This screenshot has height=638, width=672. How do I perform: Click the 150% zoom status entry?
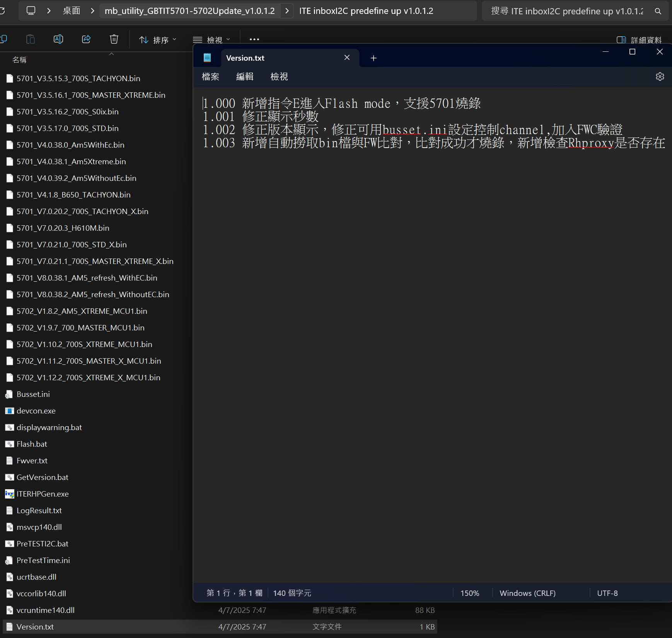tap(470, 593)
